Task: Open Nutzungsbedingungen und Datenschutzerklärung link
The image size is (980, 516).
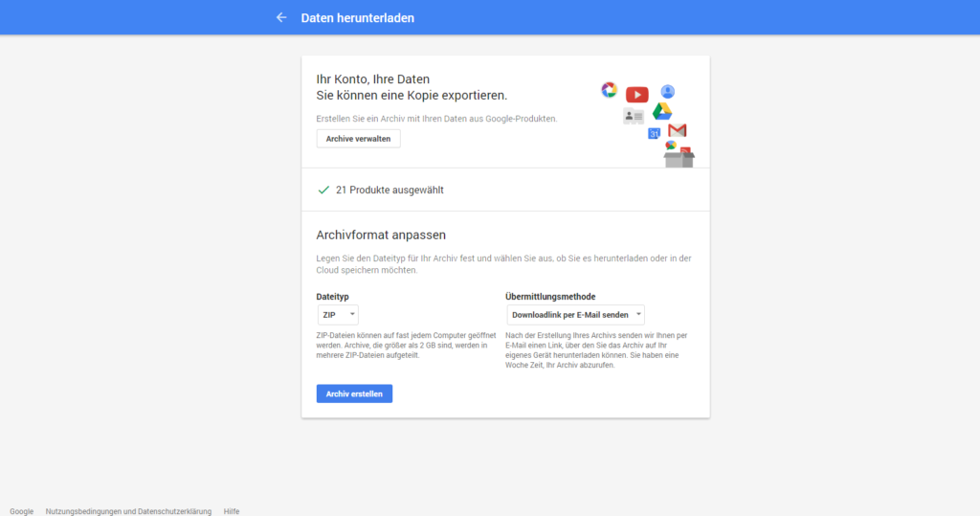Action: [x=128, y=511]
